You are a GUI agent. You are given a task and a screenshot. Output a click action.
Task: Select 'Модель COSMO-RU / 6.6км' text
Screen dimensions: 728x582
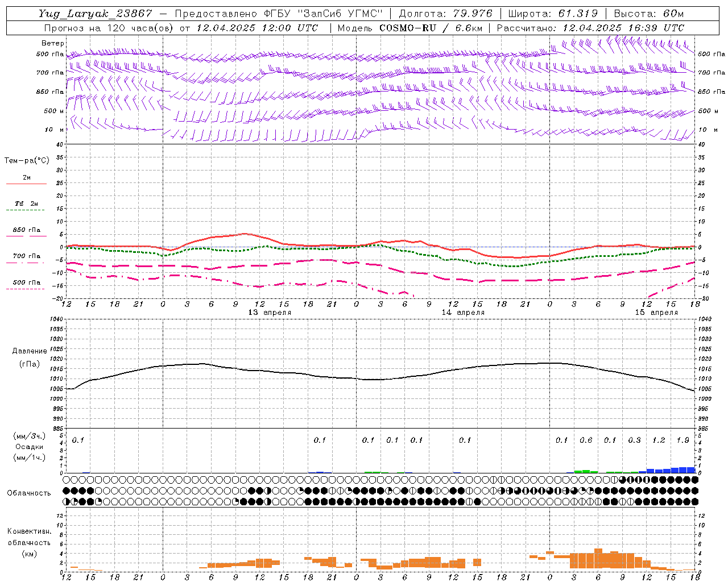409,27
